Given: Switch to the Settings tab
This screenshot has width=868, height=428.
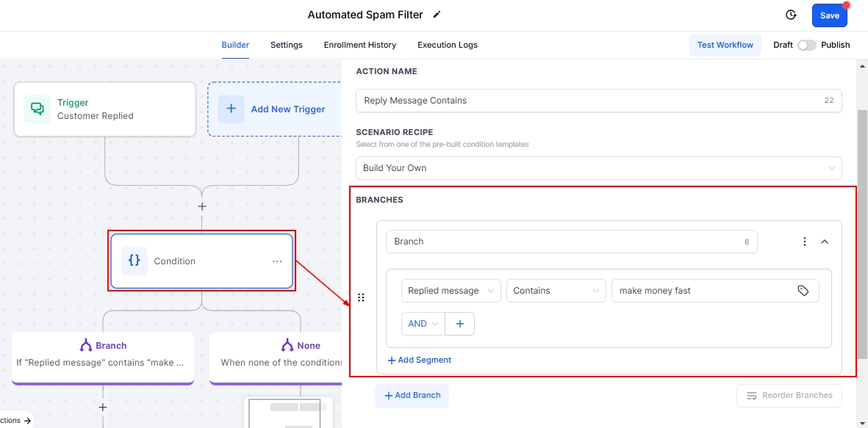Looking at the screenshot, I should pyautogui.click(x=286, y=45).
